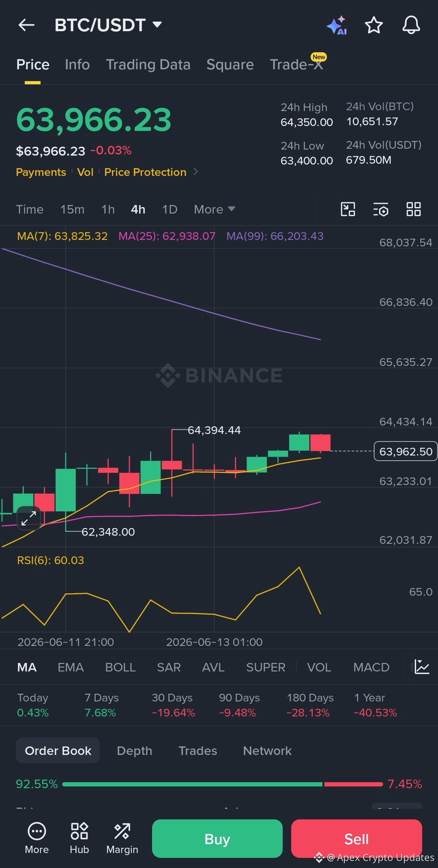
Task: Toggle the BOLL indicator
Action: (x=120, y=667)
